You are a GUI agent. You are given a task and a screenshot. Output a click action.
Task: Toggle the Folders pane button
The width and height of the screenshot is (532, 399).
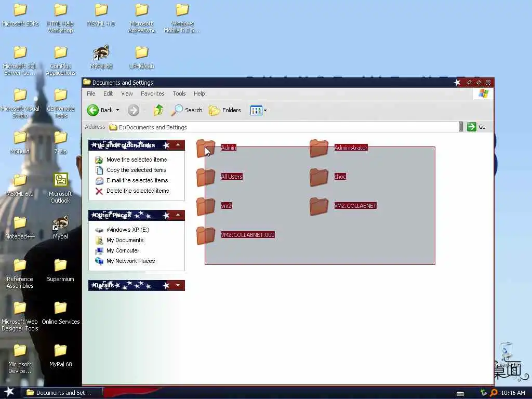tap(224, 110)
